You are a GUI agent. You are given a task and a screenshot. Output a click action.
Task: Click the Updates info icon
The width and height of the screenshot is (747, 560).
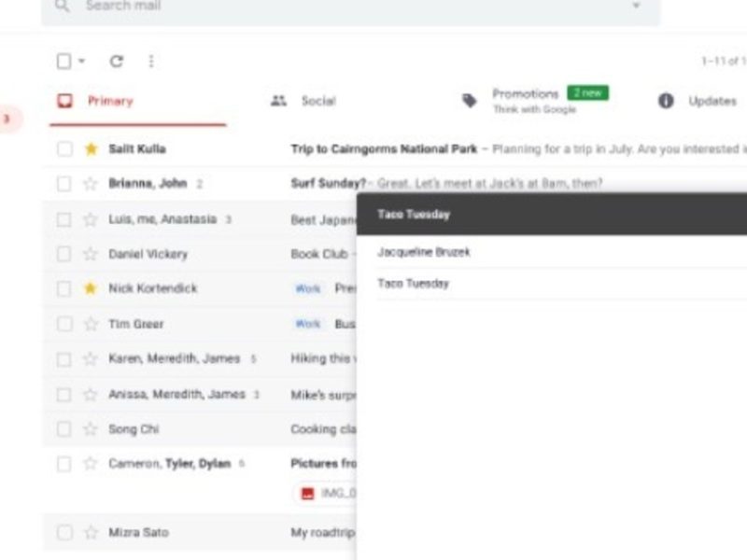pyautogui.click(x=666, y=101)
